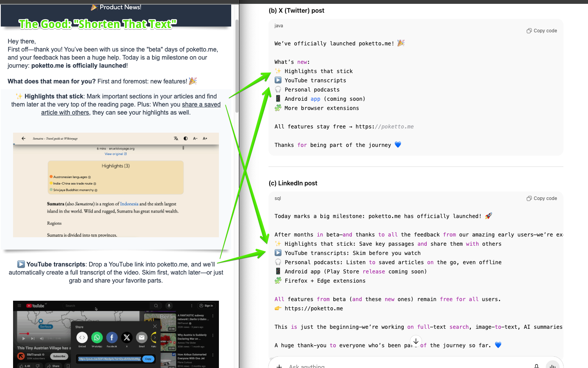Click WhatsApp icon in YouTube share dialog

point(97,338)
